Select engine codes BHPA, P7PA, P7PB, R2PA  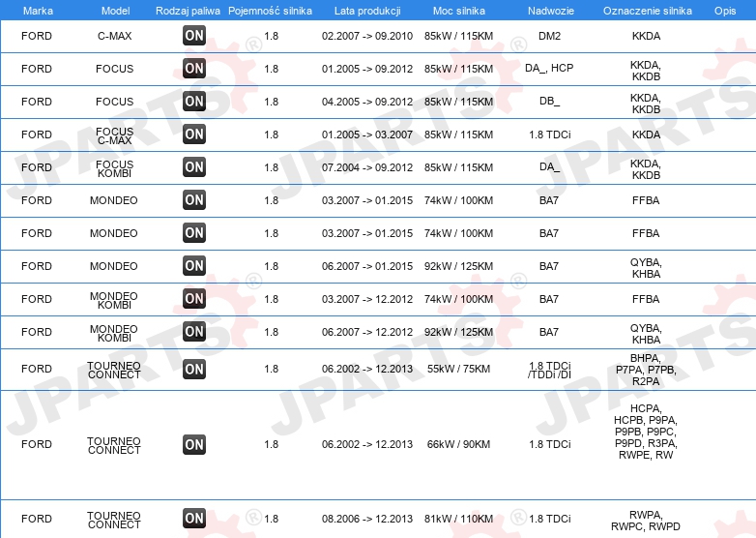pyautogui.click(x=646, y=370)
